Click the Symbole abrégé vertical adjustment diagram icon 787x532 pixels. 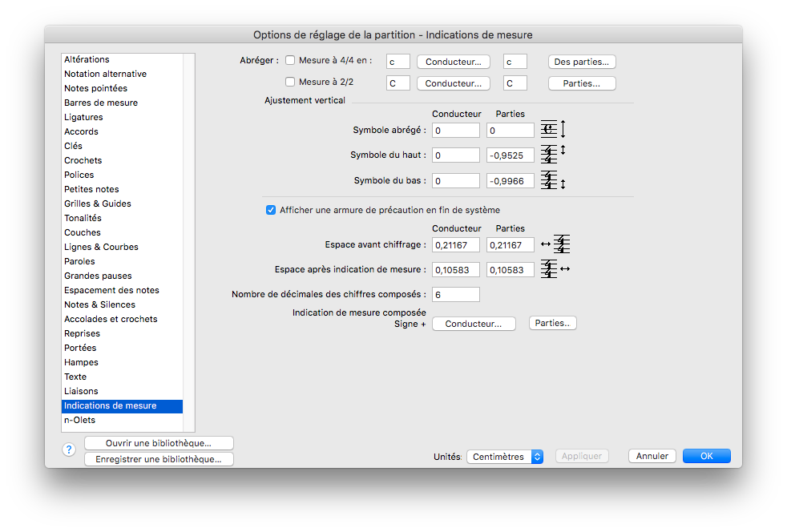(x=553, y=130)
